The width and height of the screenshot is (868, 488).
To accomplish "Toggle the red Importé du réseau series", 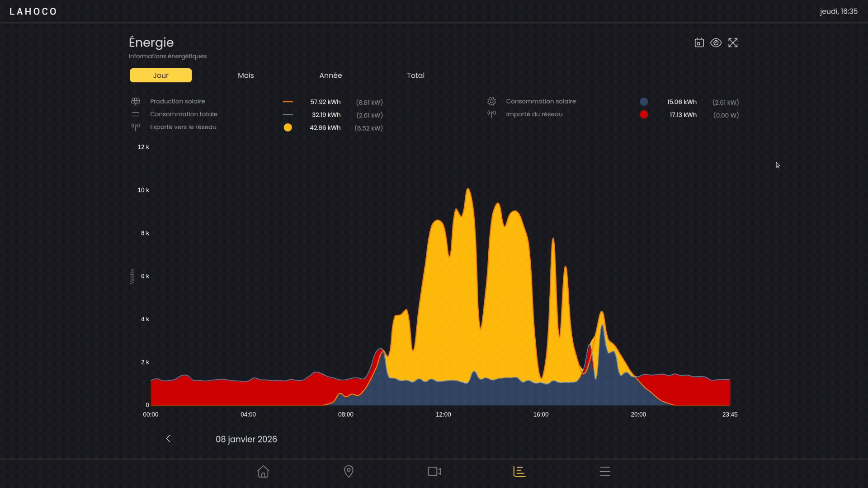I will coord(644,115).
